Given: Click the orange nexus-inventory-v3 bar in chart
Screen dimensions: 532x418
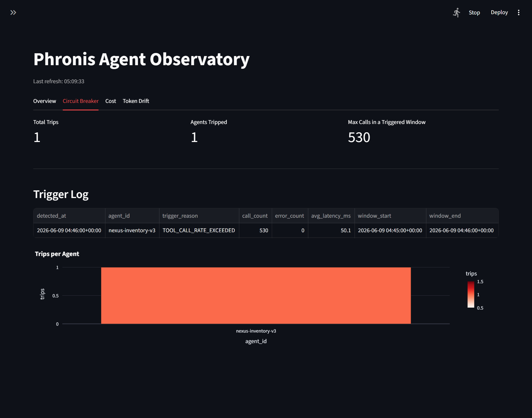Looking at the screenshot, I should click(256, 295).
